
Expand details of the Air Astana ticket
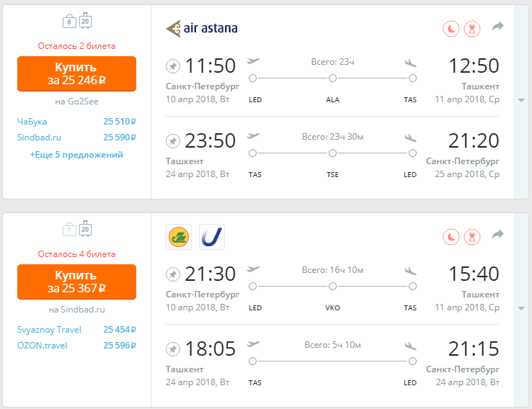tap(521, 100)
